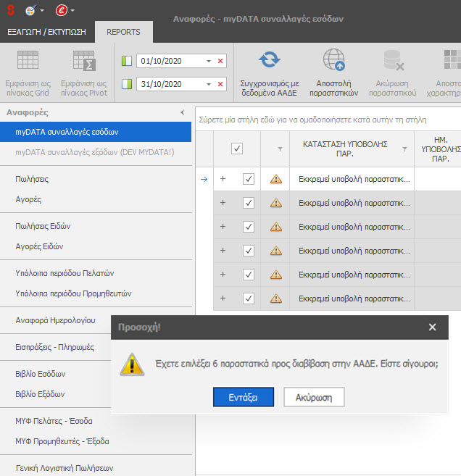This screenshot has width=461, height=476.
Task: Clear the 01/10/2020 start date with red X
Action: 220,61
